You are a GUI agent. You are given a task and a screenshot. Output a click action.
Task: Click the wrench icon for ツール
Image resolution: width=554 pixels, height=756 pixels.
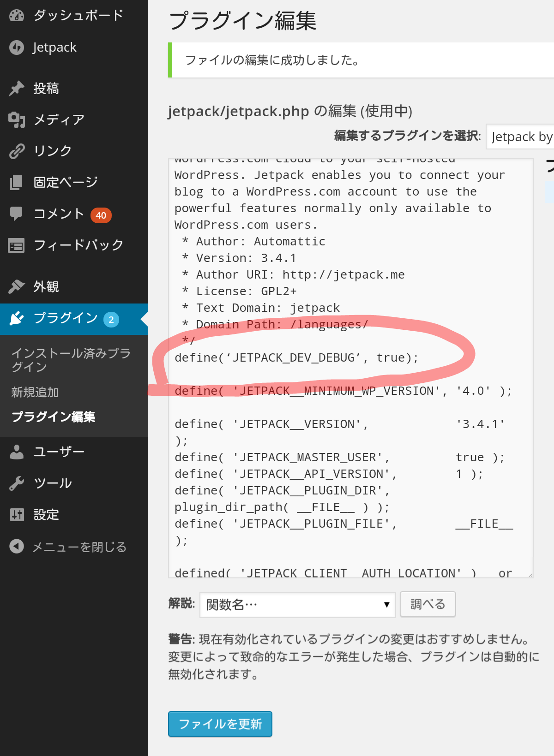click(17, 483)
